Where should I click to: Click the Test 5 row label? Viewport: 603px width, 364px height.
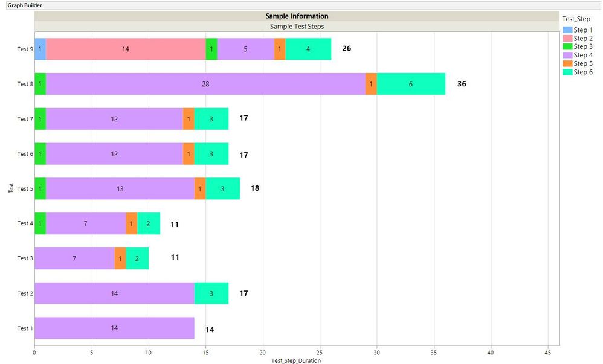(x=25, y=189)
